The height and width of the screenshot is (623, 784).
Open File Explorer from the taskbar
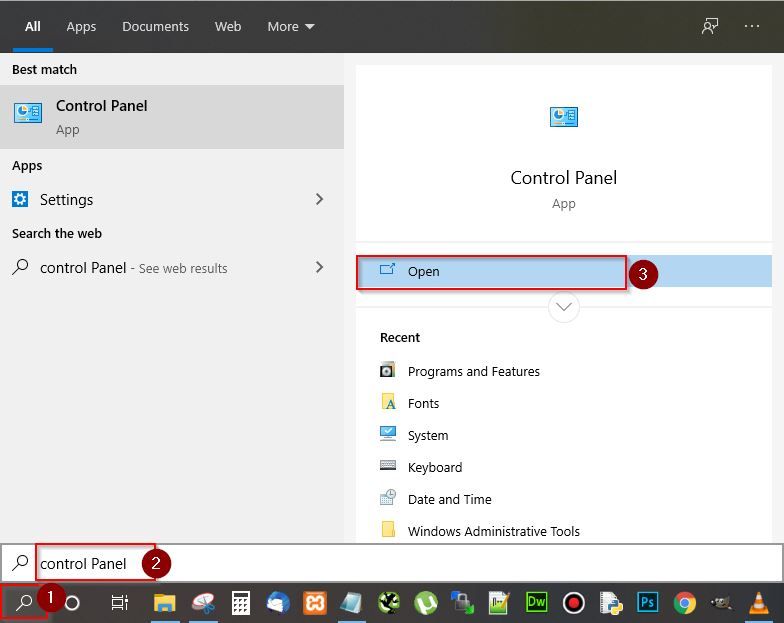point(164,603)
